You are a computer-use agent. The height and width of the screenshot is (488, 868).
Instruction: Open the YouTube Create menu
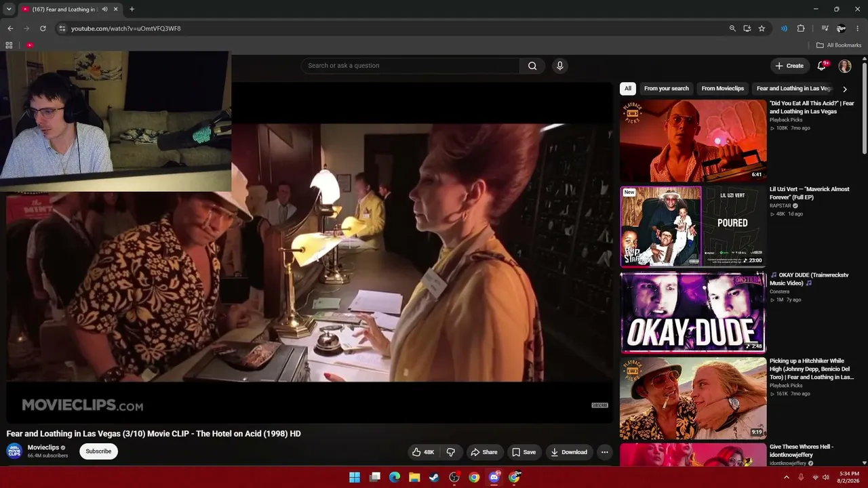[x=789, y=66]
